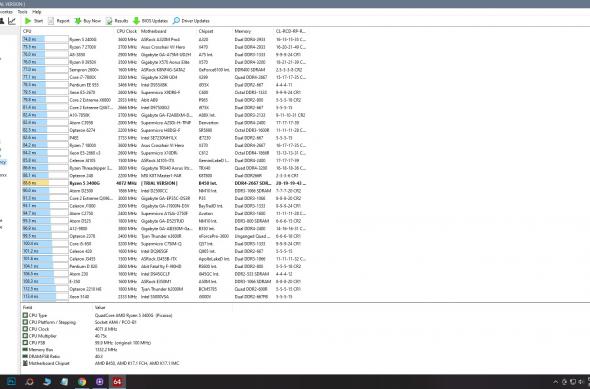Select the Opteron 2210 HE result row
590x389 pixels.
point(164,289)
